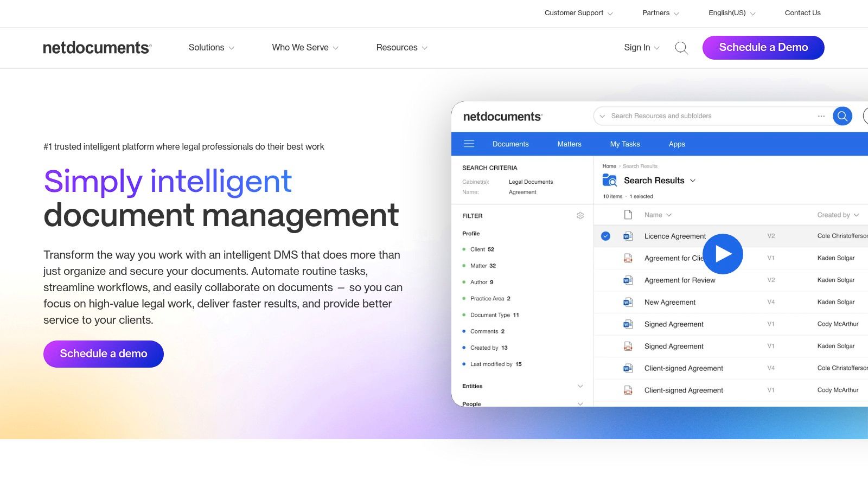The height and width of the screenshot is (488, 868).
Task: Switch to the Documents tab
Action: pos(510,144)
